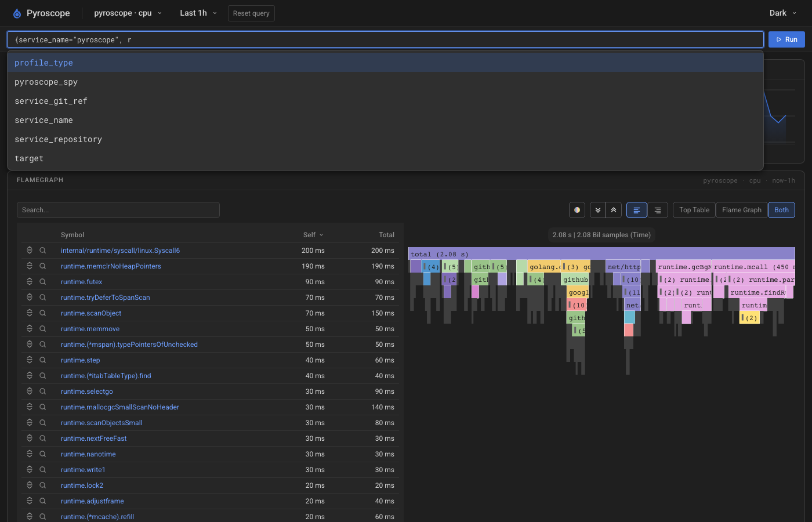Pick service_name from the suggestion list
This screenshot has height=522, width=812.
coord(385,120)
